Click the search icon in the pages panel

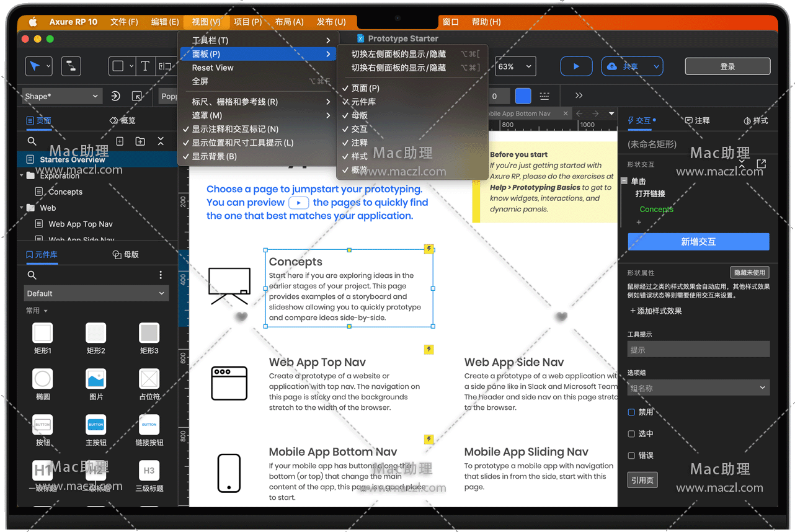click(32, 141)
